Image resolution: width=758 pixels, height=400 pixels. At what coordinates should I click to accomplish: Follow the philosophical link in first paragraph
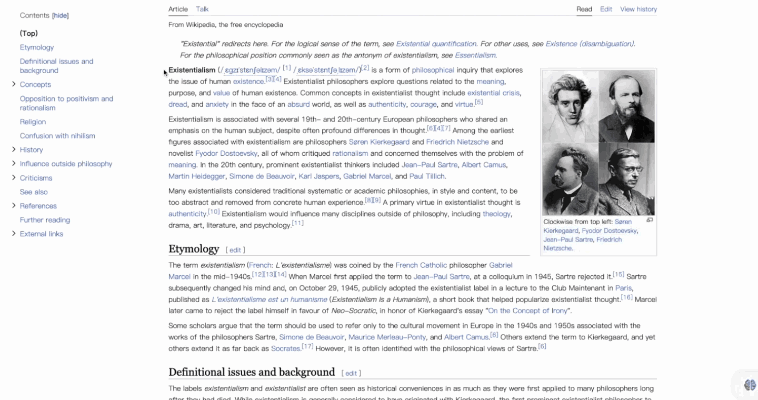coord(433,70)
